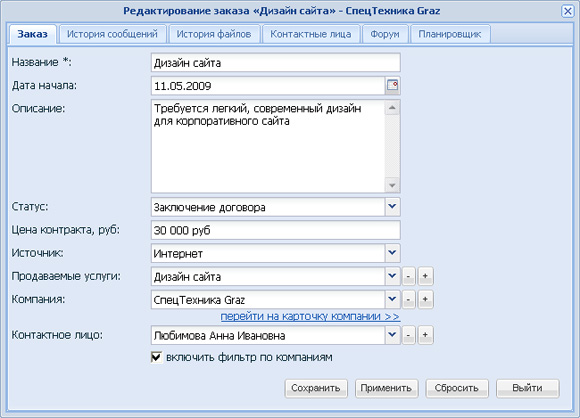Open the Форум tab
Viewport: 580px width, 418px height.
pos(385,34)
